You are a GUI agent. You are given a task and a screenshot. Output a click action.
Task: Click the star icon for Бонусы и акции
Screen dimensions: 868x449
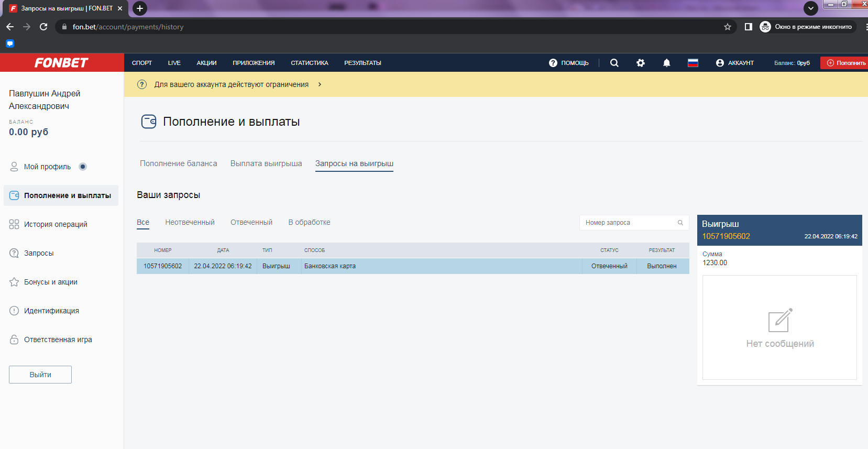point(14,282)
